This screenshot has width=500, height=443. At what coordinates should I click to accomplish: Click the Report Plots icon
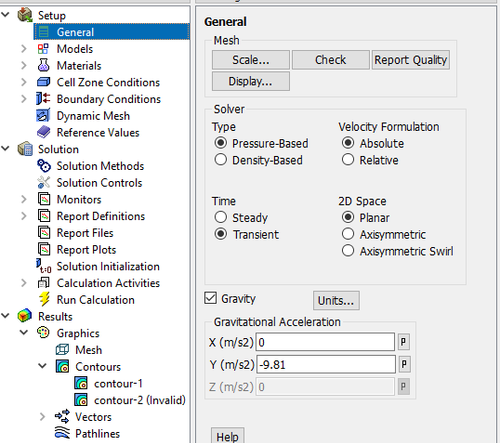pos(44,249)
